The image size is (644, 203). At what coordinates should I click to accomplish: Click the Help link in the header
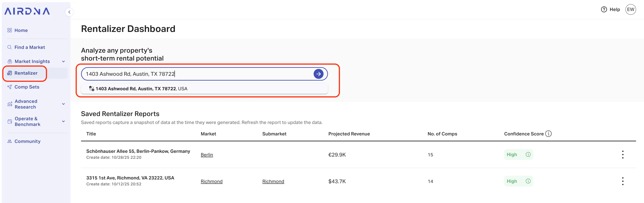point(615,9)
